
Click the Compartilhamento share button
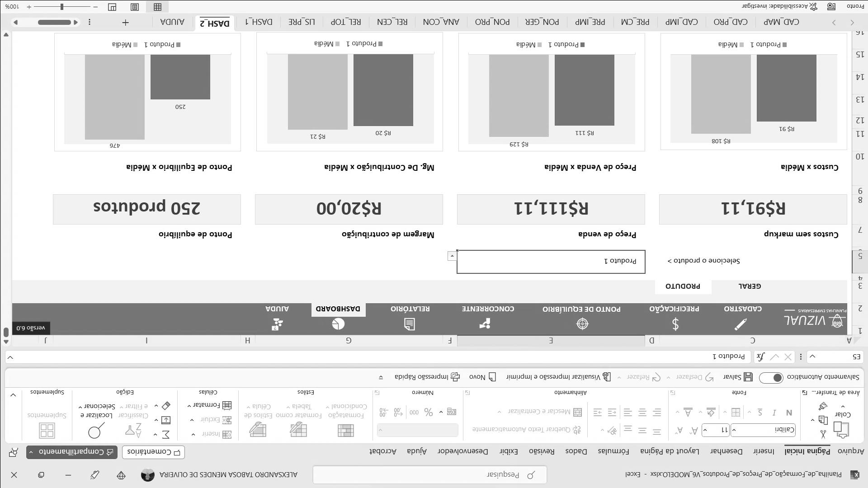click(72, 452)
